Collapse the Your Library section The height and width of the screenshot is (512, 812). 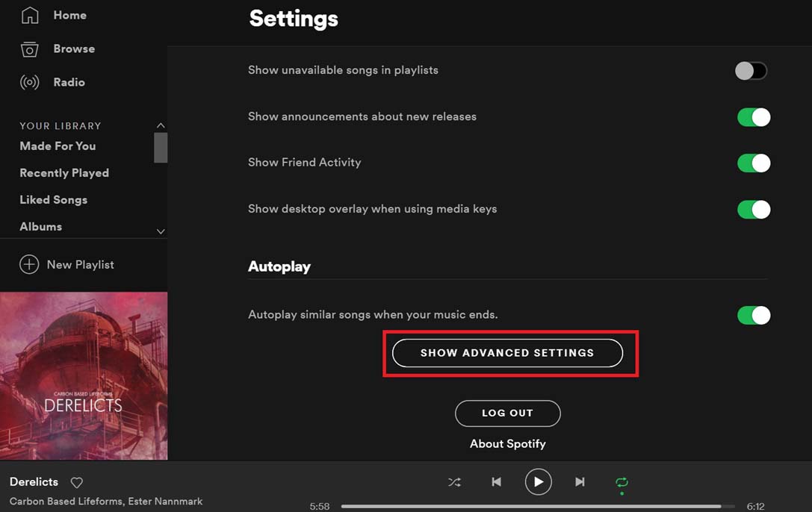[x=161, y=125]
